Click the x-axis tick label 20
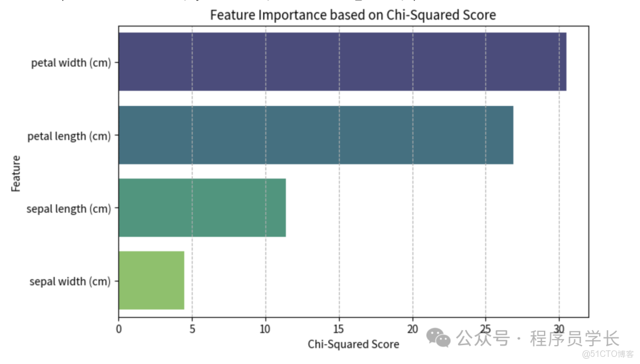This screenshot has height=364, width=640. click(x=412, y=328)
